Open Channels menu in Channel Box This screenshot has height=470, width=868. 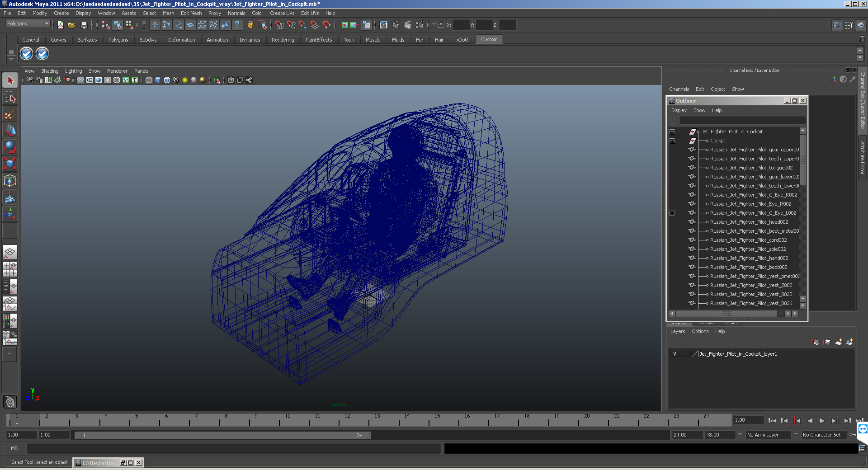click(x=679, y=89)
